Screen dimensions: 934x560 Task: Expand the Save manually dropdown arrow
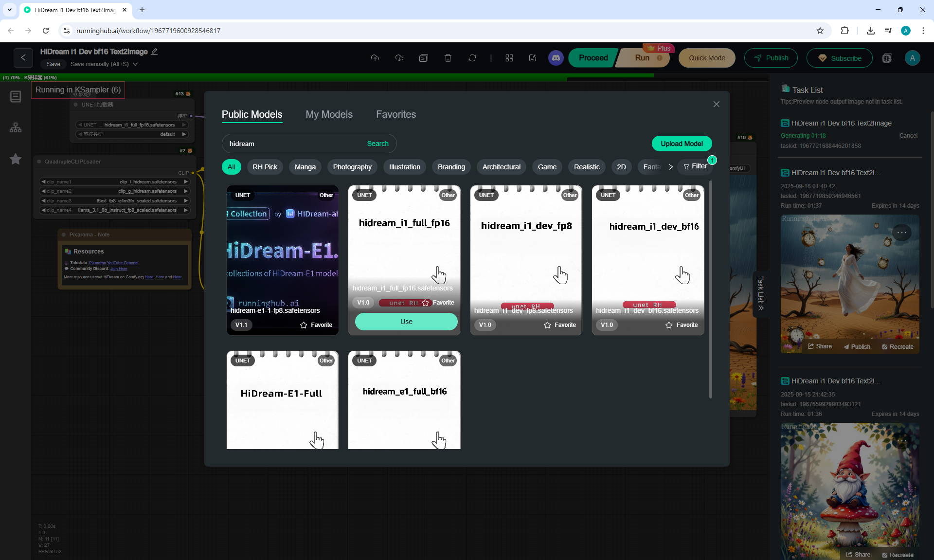[x=135, y=64]
